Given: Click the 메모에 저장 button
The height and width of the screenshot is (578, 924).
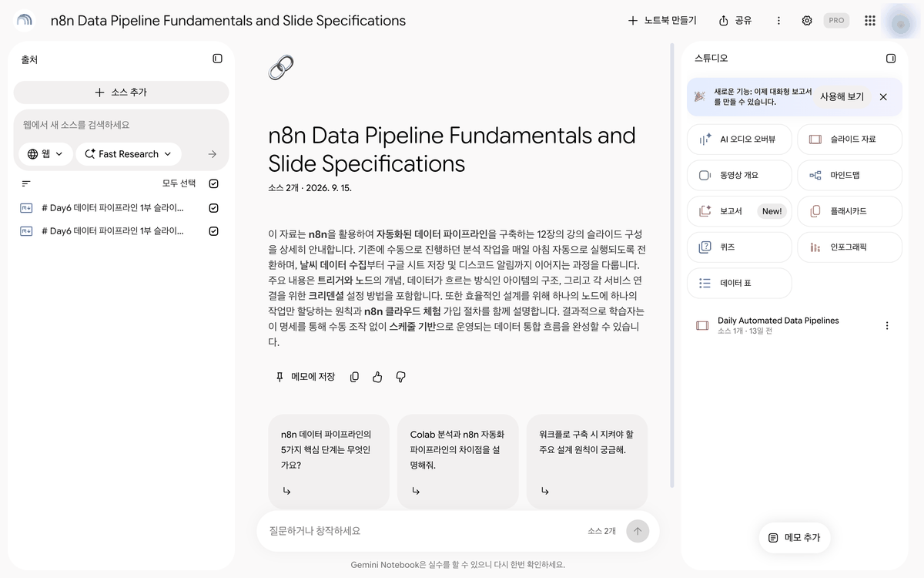Looking at the screenshot, I should click(x=305, y=377).
